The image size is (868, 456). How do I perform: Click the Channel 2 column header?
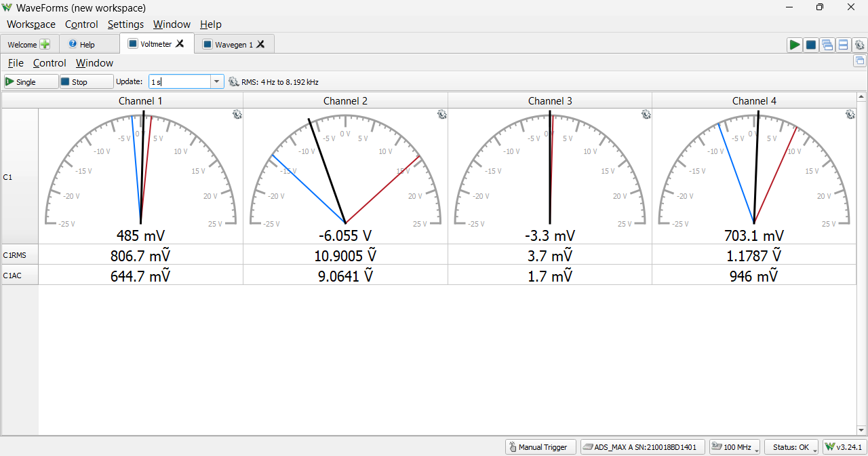345,100
